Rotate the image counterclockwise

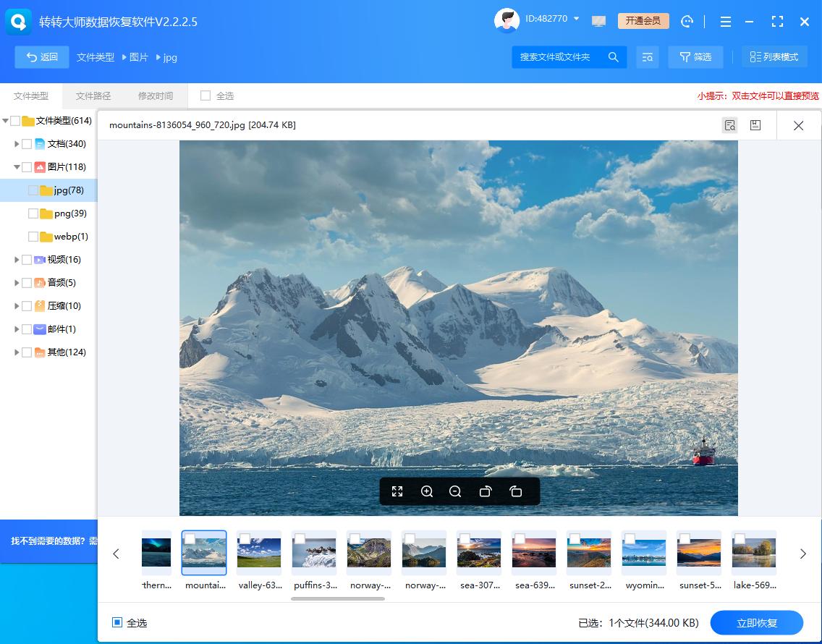coord(486,491)
